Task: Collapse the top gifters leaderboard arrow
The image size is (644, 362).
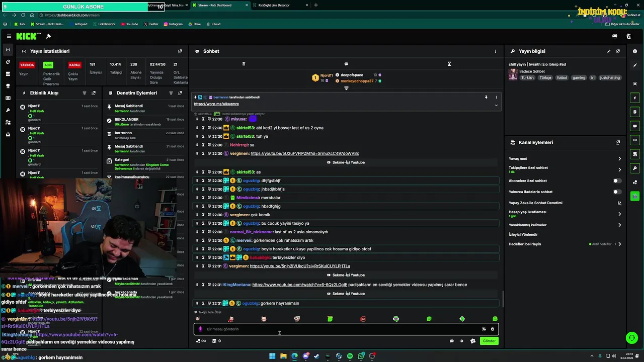Action: 346,88
